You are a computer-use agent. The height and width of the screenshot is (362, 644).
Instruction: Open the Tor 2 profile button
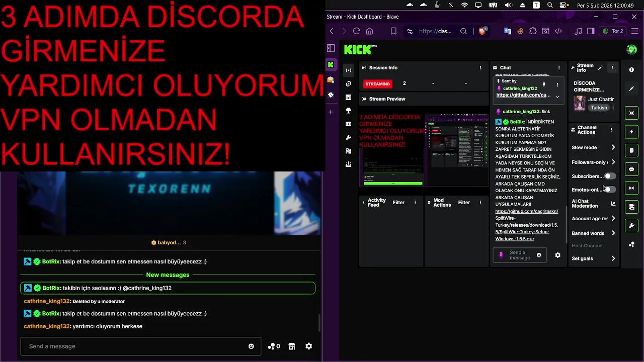[612, 31]
